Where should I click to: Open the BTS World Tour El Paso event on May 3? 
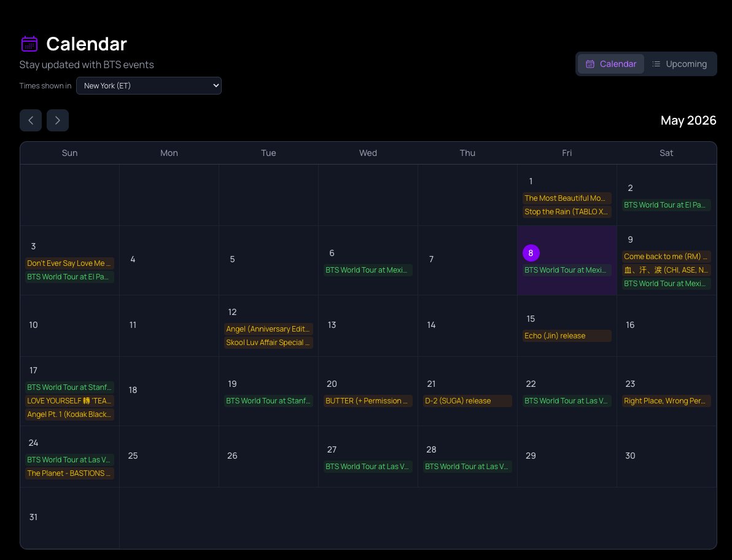click(69, 277)
